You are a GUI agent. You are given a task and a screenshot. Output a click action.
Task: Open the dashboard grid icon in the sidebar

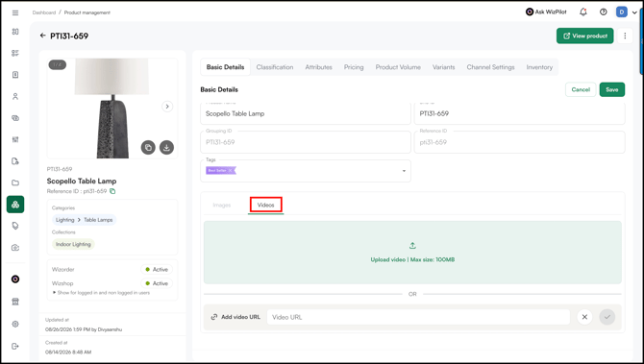(x=15, y=32)
